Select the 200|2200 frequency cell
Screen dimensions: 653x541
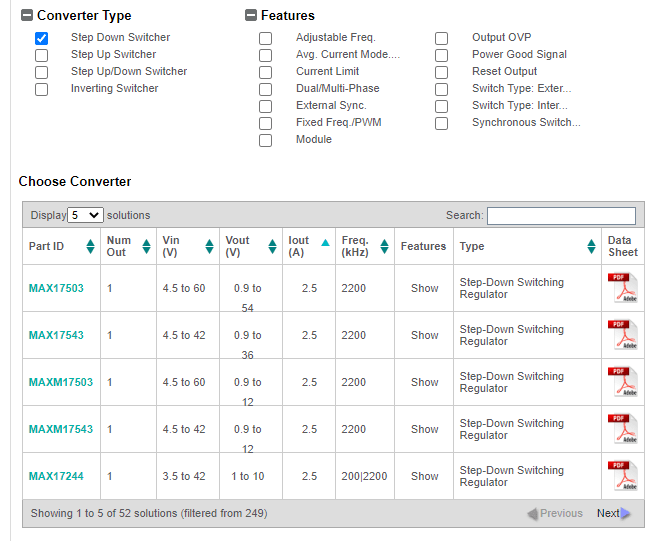point(364,476)
